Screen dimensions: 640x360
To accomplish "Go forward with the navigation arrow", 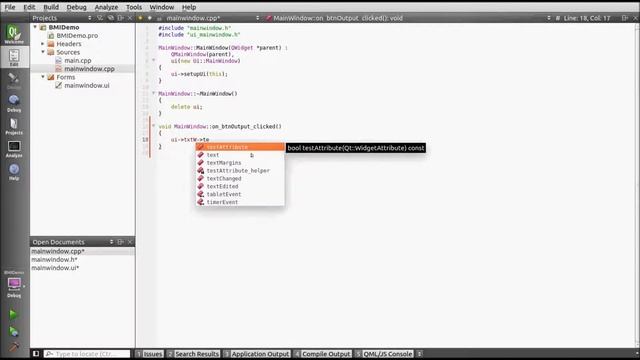I will [x=150, y=18].
